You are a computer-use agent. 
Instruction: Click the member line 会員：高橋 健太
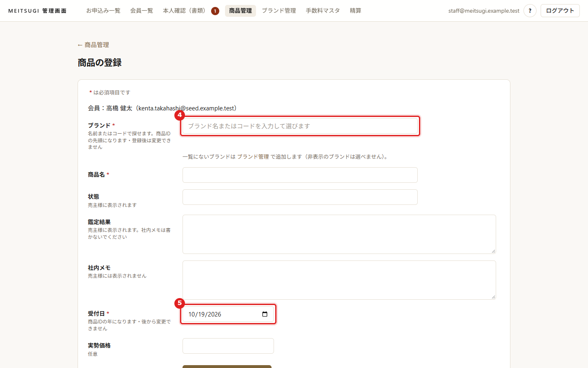coord(163,108)
